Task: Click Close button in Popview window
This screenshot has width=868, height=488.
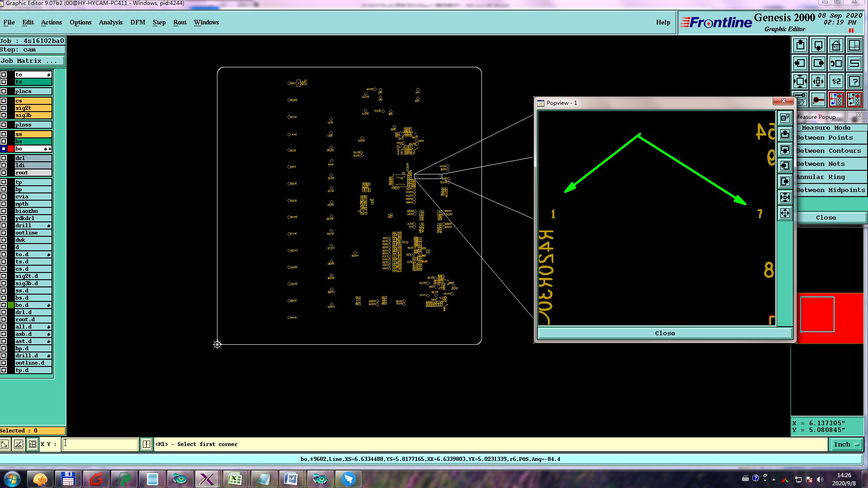Action: 665,333
